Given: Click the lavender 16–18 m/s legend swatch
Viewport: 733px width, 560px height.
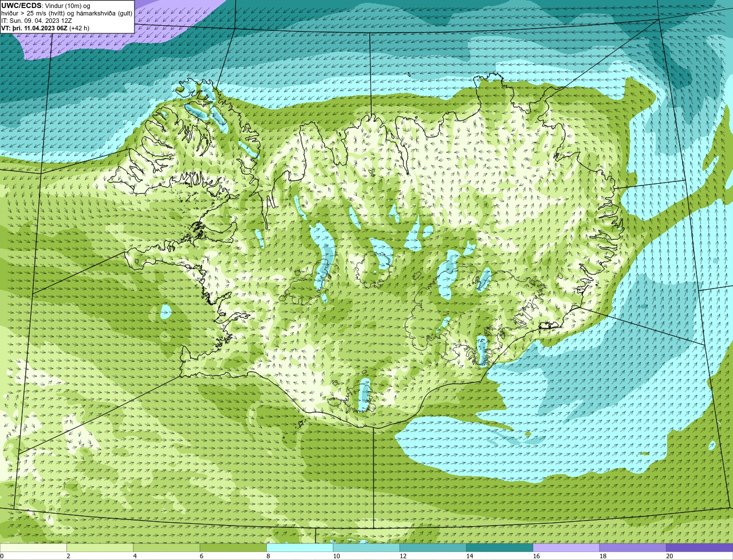Looking at the screenshot, I should (x=566, y=548).
